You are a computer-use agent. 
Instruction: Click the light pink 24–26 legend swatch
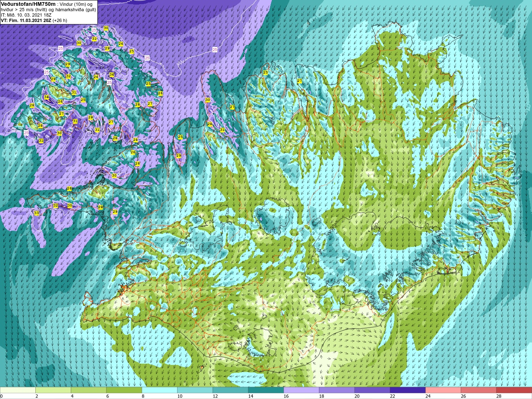click(443, 390)
